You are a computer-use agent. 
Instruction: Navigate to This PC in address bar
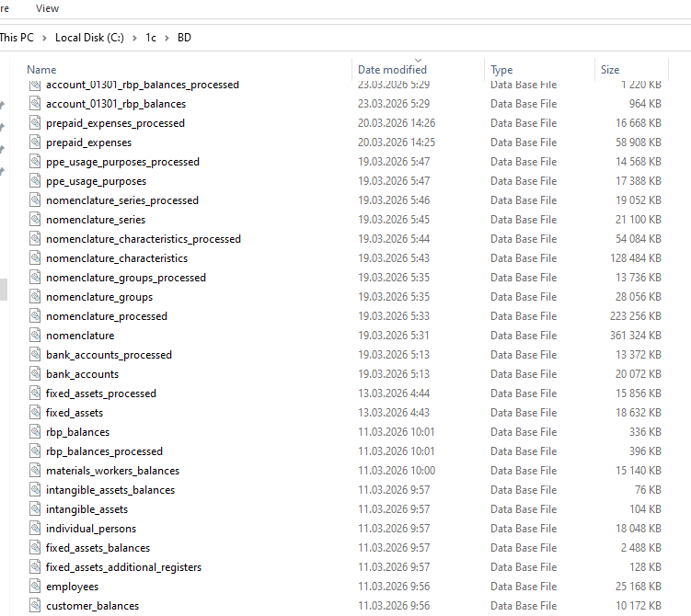(17, 38)
